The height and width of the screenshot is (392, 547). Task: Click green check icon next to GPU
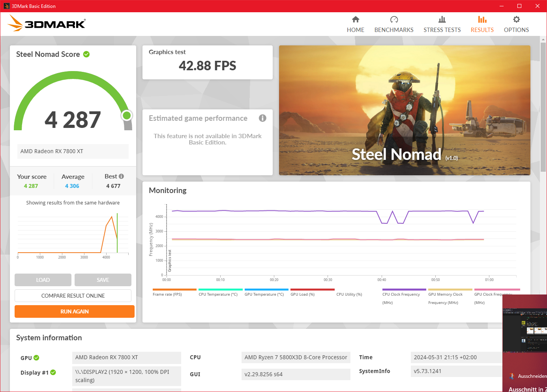(x=36, y=358)
